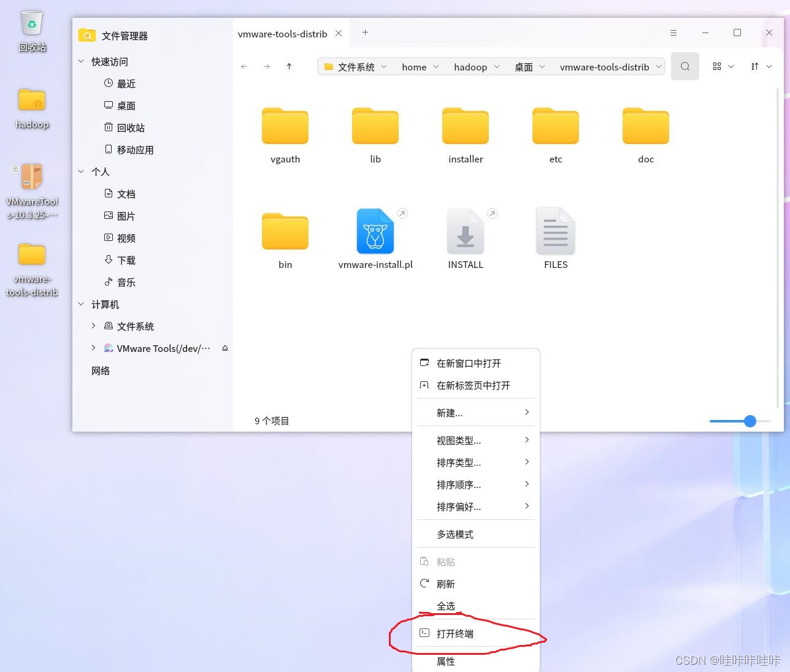Choose 在新窗口中打开 from context menu
The width and height of the screenshot is (790, 672).
[476, 364]
